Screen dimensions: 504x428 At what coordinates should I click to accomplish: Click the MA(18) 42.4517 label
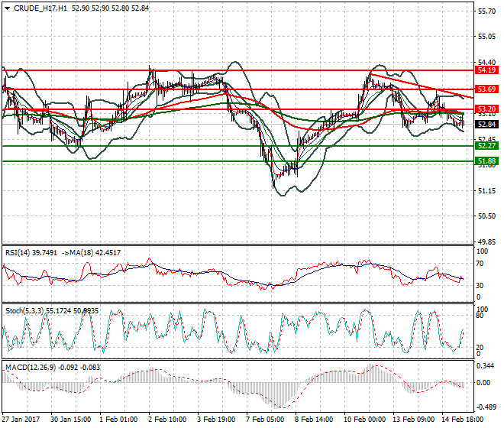point(95,253)
